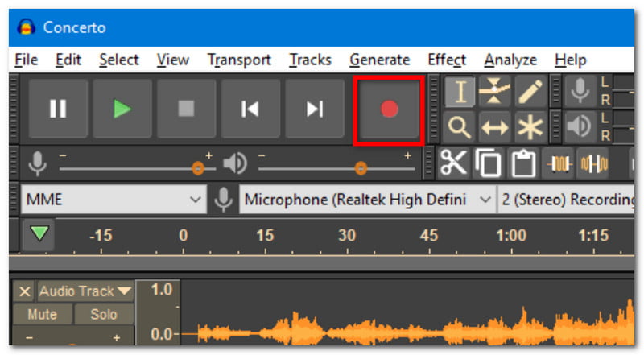Select the Draw (pencil) tool
This screenshot has width=644, height=355.
[530, 91]
